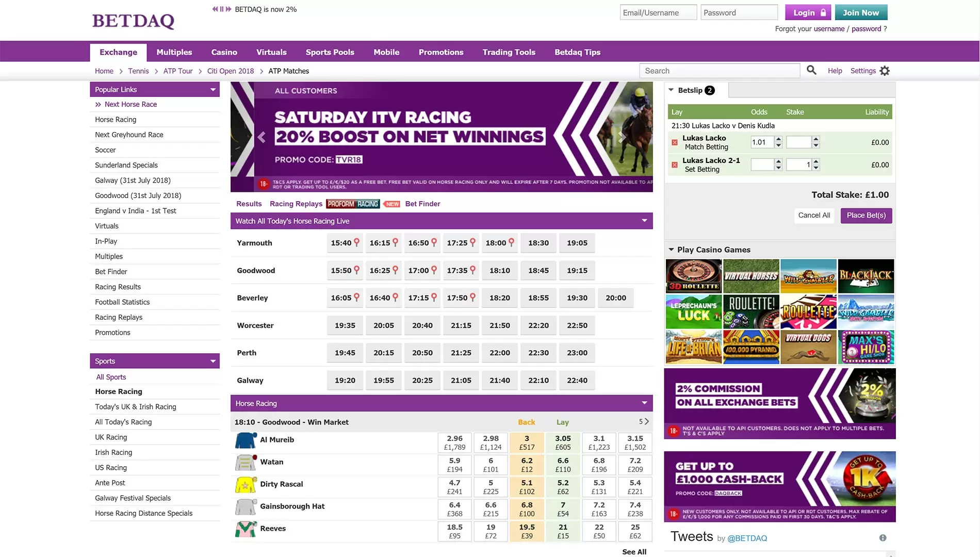Focus the Email/Username field
This screenshot has width=980, height=557.
click(658, 12)
